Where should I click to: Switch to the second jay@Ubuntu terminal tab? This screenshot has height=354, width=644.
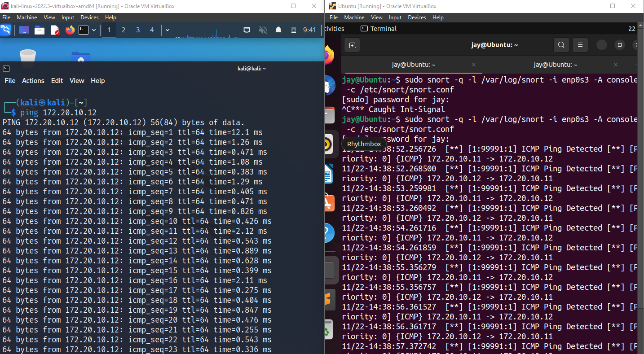click(x=556, y=65)
